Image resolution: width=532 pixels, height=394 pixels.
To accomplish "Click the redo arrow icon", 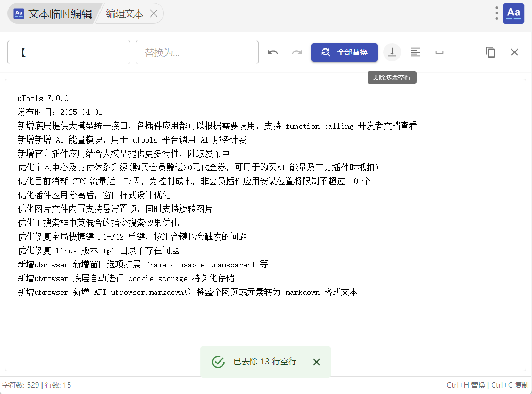I will [x=297, y=52].
